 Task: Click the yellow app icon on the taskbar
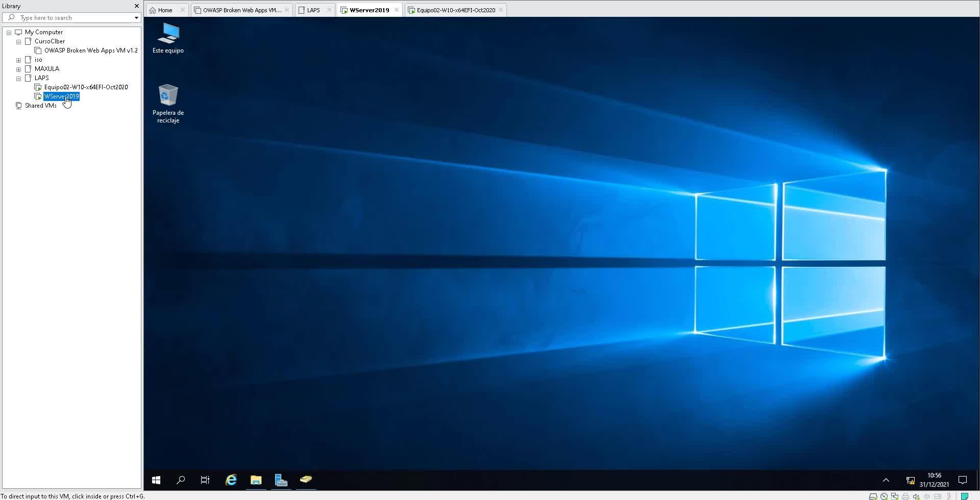[x=306, y=480]
